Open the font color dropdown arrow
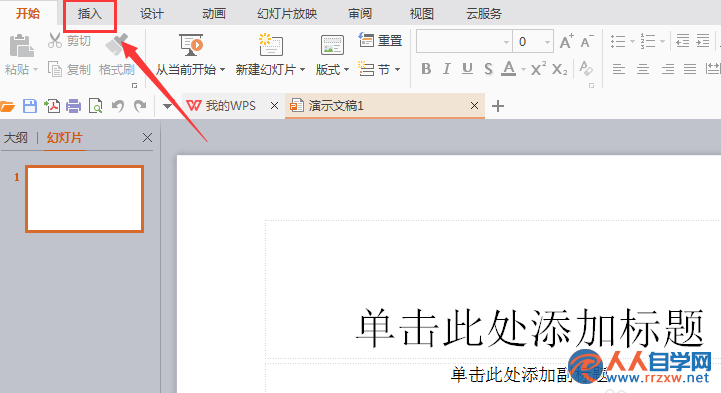The image size is (721, 393). pyautogui.click(x=523, y=70)
